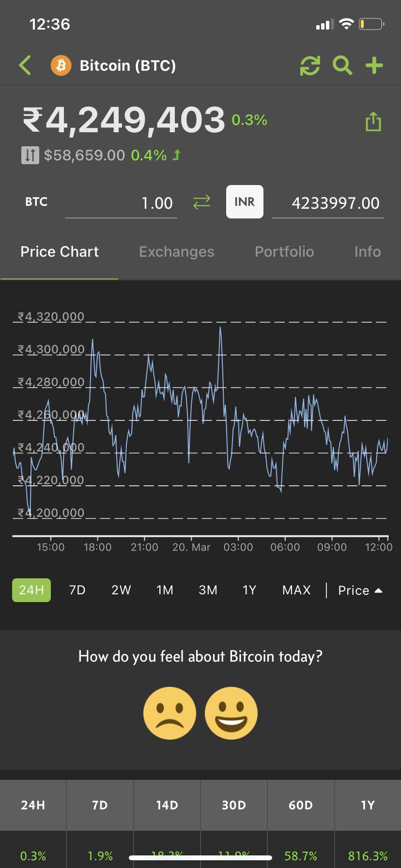Tap the green 0.4% change beside USD price
The image size is (401, 868).
149,155
